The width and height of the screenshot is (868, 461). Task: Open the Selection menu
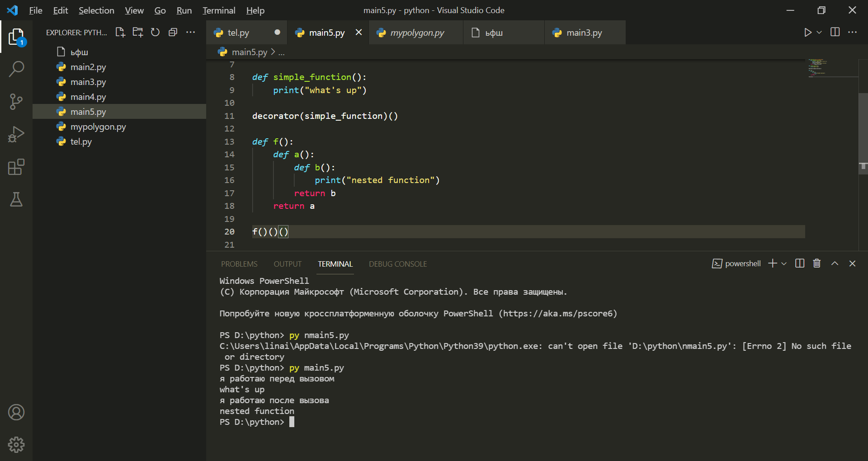[x=96, y=10]
